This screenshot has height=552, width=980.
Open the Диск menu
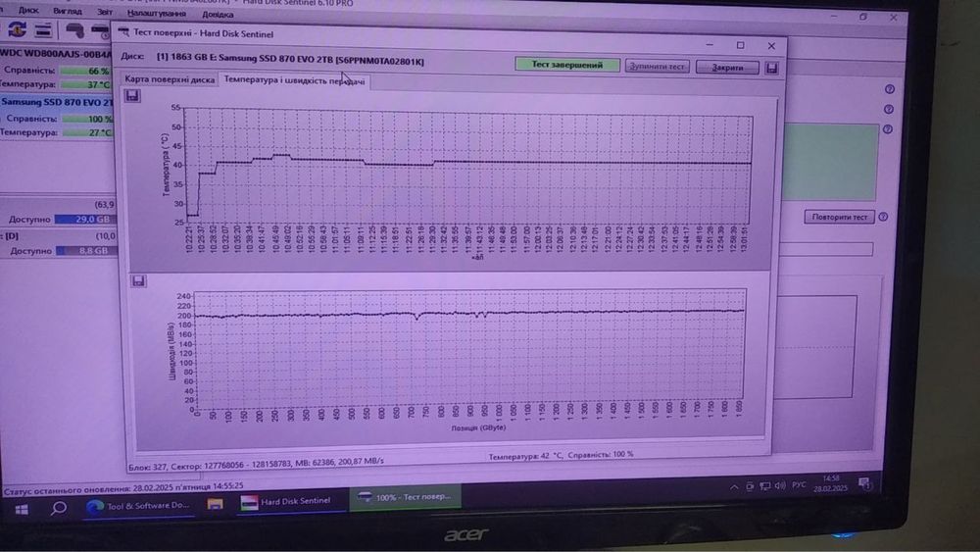[x=28, y=11]
